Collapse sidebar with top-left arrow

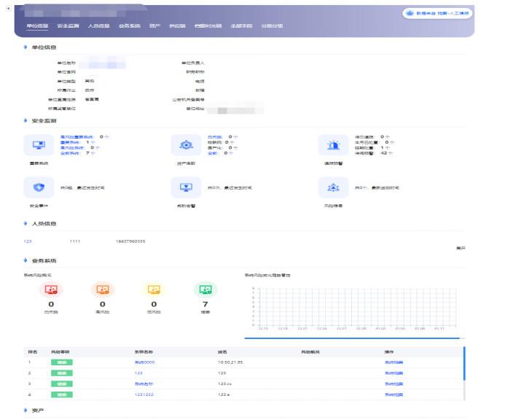(7, 8)
